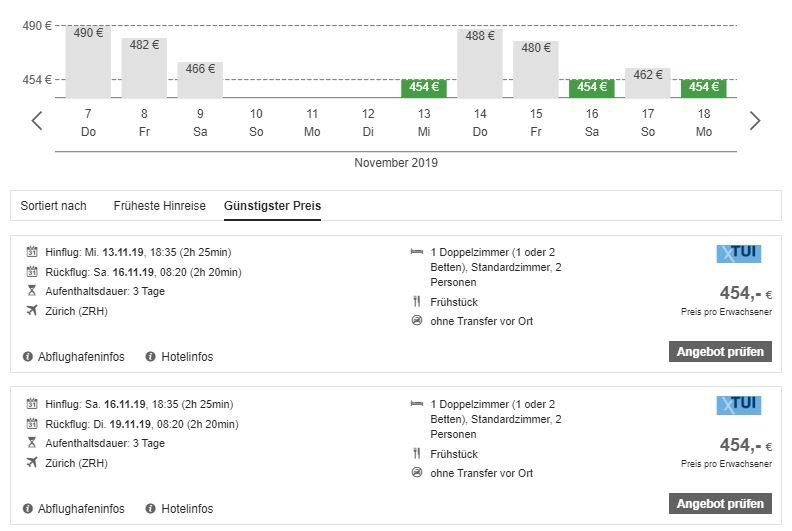
Task: Select the green 454 € bar for Wednesday 13
Action: click(x=424, y=88)
